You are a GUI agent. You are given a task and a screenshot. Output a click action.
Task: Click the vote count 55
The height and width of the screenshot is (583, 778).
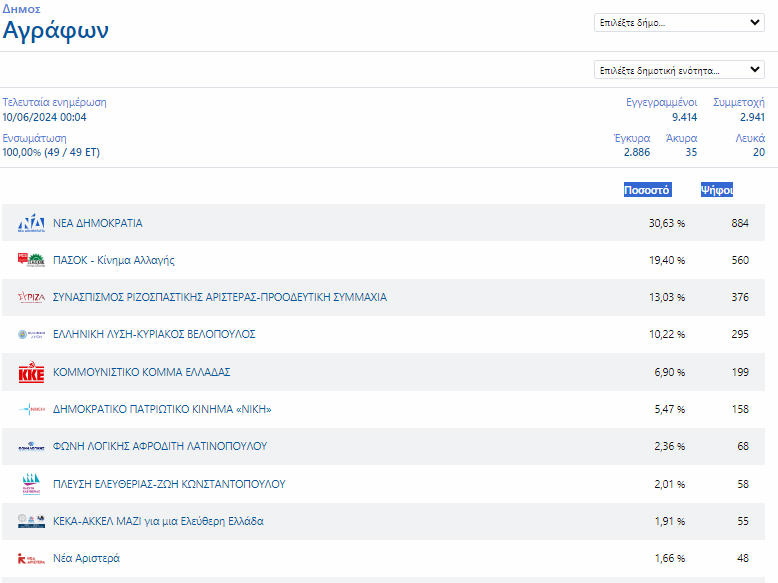point(743,521)
